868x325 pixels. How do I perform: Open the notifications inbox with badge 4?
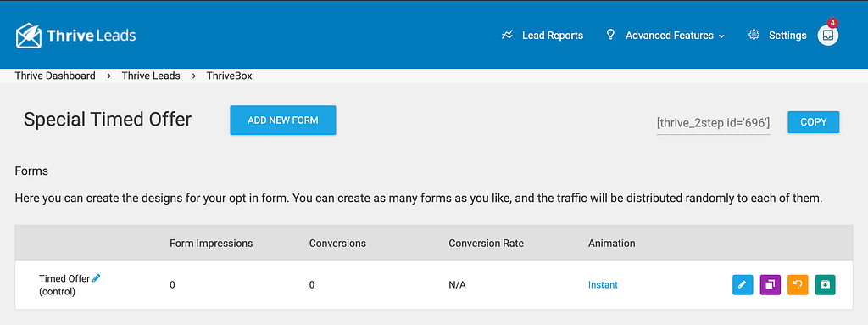click(828, 36)
